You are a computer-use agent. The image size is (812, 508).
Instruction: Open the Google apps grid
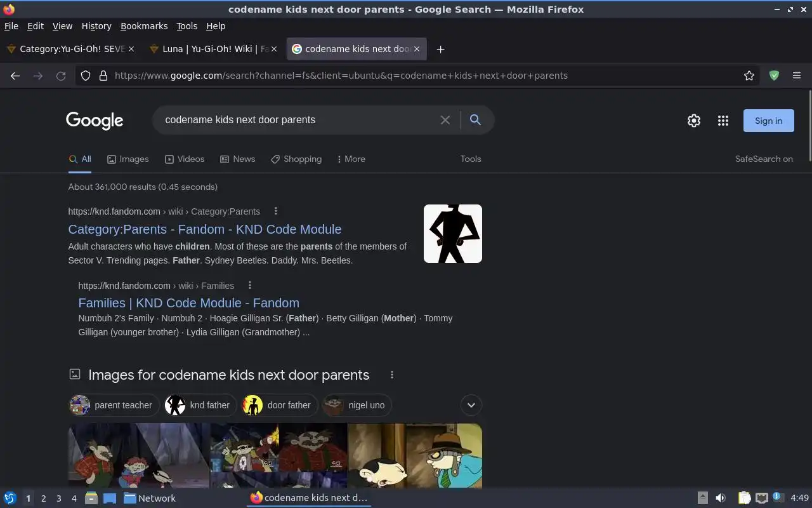[723, 121]
